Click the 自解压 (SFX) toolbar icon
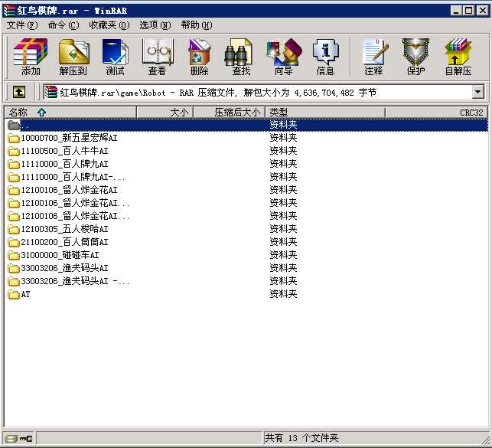 458,57
